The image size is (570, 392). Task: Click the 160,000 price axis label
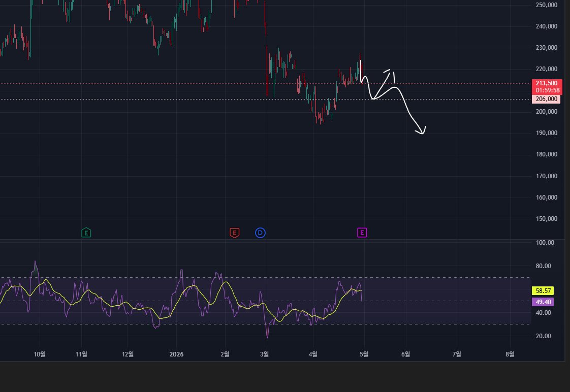[x=546, y=198]
